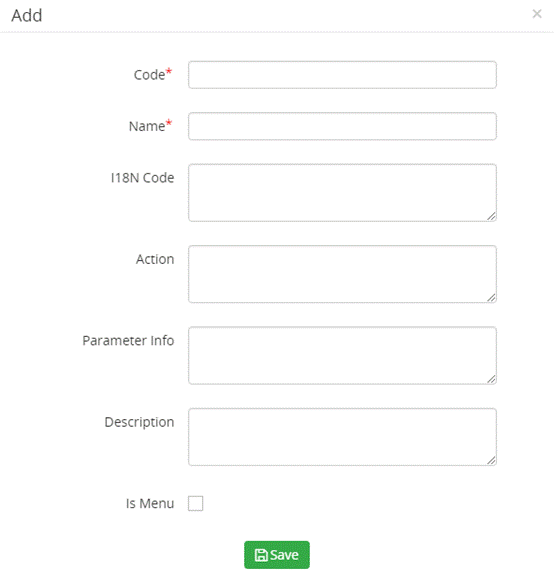Click the green Save button

pyautogui.click(x=277, y=555)
